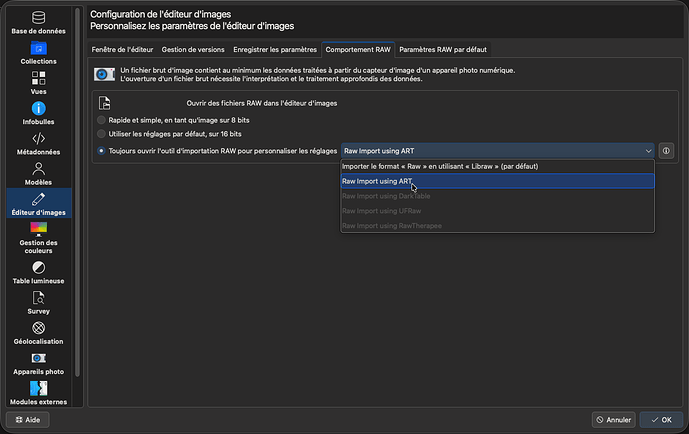Open the Vues settings page
The image size is (689, 434).
[x=39, y=83]
